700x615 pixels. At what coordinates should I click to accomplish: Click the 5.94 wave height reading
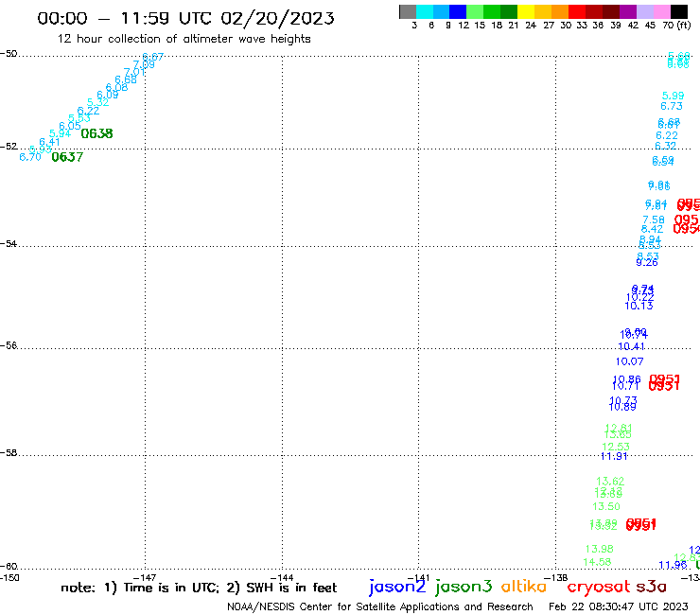(61, 133)
